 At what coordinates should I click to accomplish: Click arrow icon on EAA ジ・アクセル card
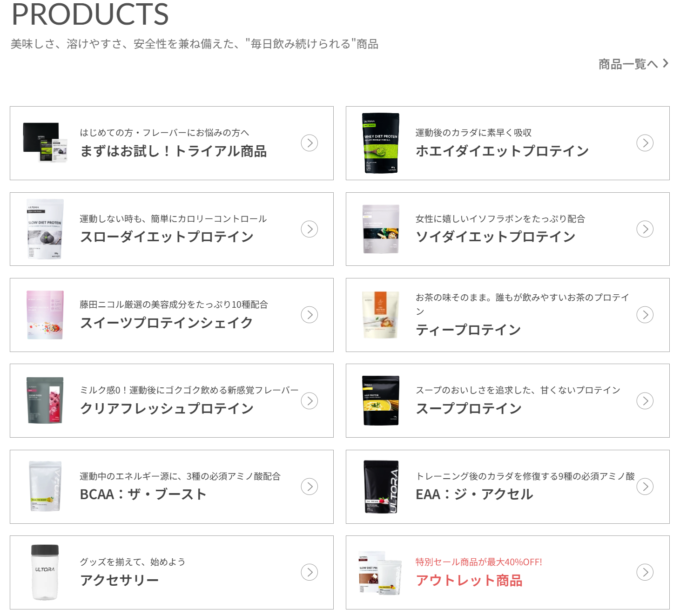(645, 487)
